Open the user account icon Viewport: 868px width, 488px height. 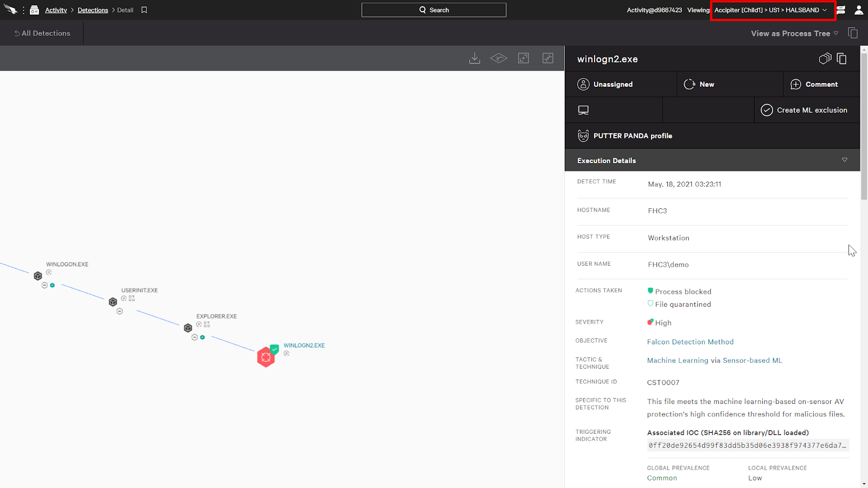point(859,10)
